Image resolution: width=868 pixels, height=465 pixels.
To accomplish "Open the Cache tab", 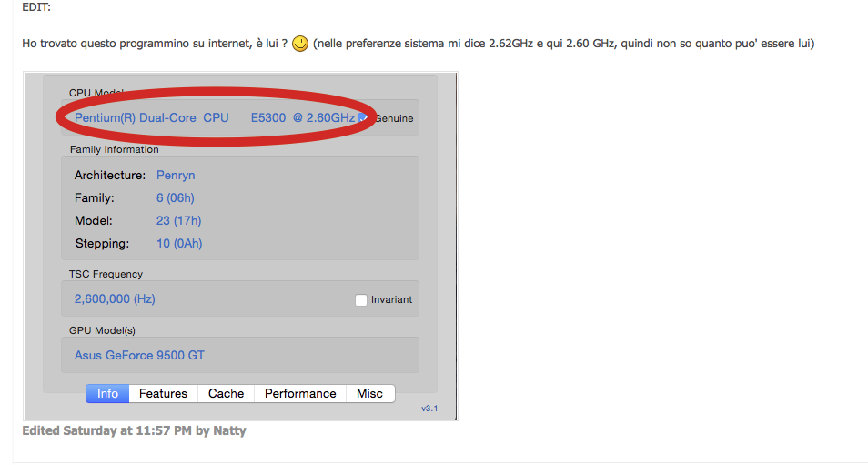I will pyautogui.click(x=226, y=394).
